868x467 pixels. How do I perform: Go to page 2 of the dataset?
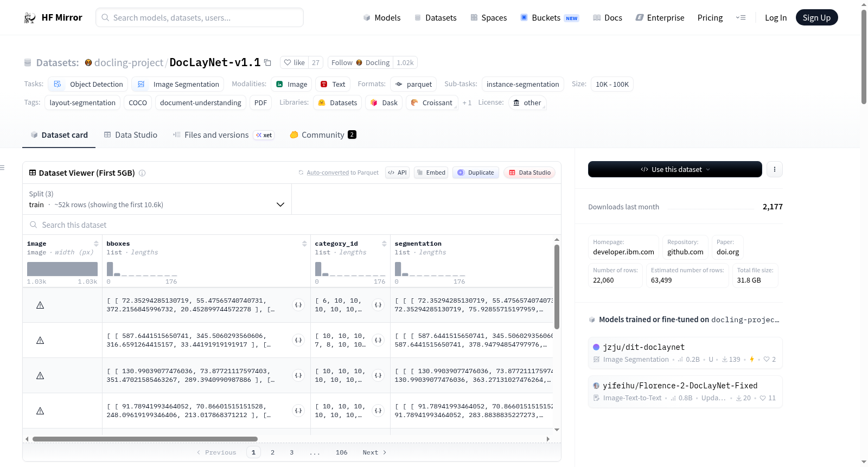tap(272, 452)
